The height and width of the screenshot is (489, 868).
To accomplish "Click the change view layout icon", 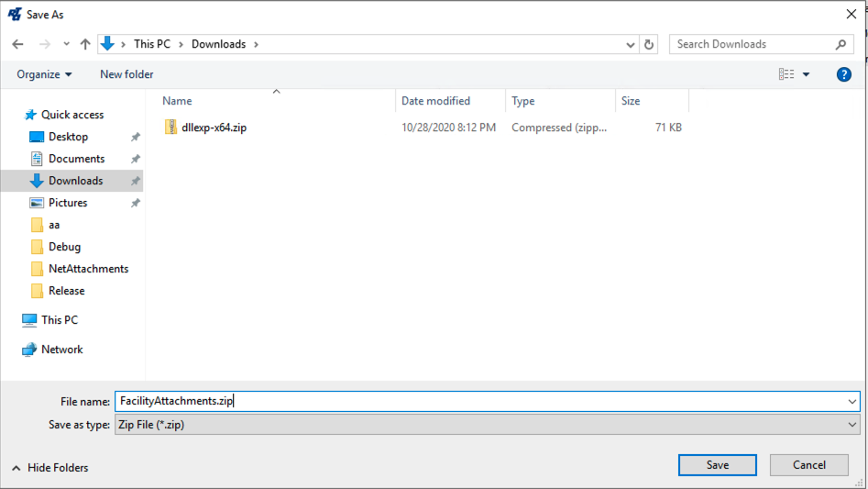I will tap(786, 74).
